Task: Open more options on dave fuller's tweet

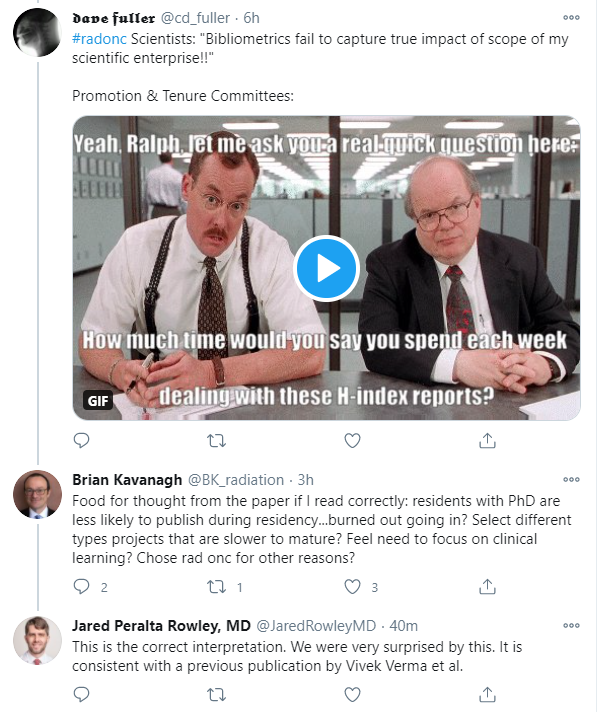Action: 570,18
